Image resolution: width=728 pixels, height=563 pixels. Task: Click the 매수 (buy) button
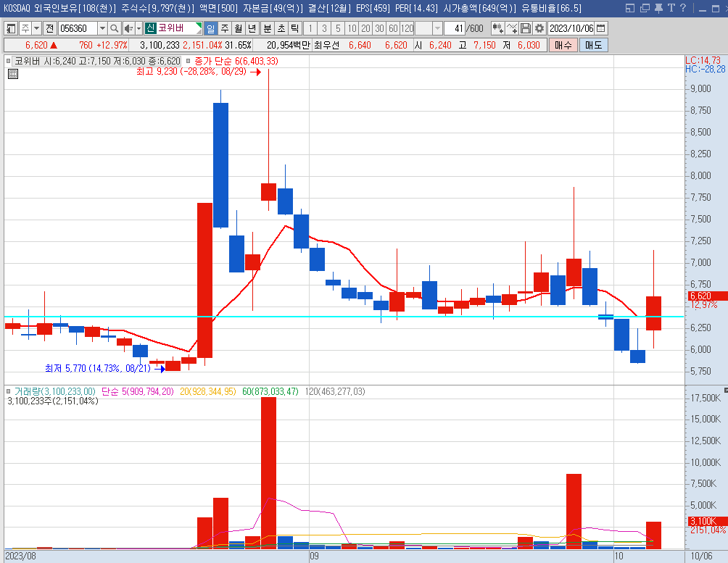pyautogui.click(x=563, y=45)
